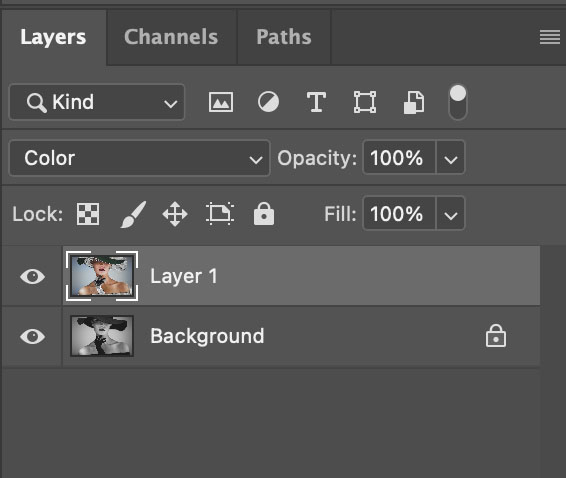
Task: Filter for shape layers icon
Action: click(365, 102)
